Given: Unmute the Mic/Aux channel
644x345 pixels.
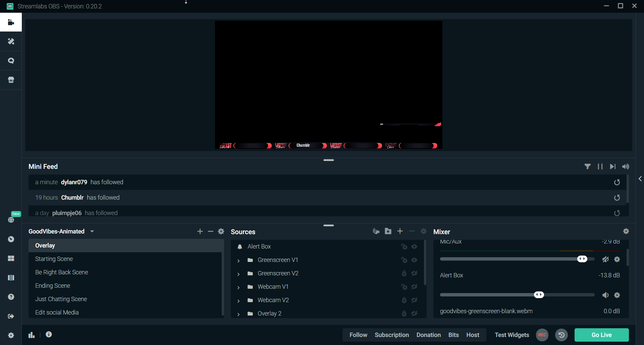Looking at the screenshot, I should pos(605,259).
